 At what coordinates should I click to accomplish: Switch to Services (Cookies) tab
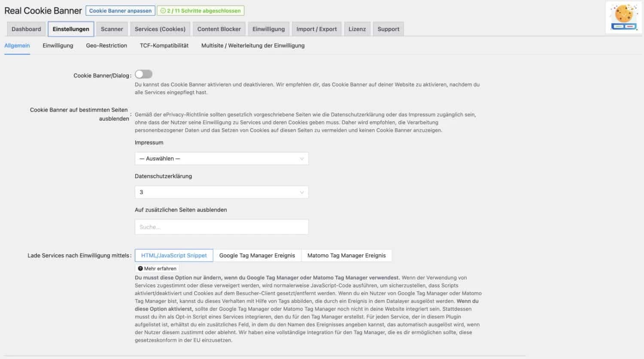(160, 29)
